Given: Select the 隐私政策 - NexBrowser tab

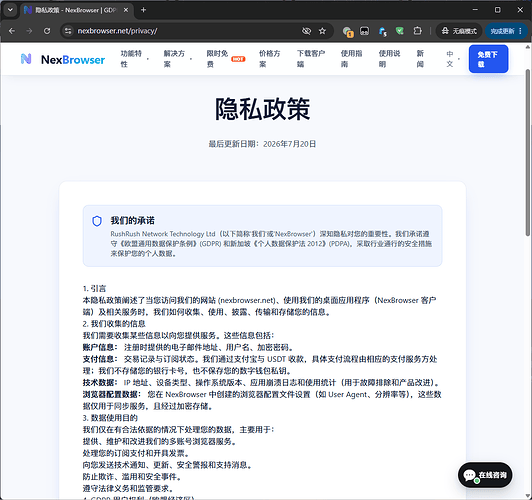Looking at the screenshot, I should [x=76, y=10].
